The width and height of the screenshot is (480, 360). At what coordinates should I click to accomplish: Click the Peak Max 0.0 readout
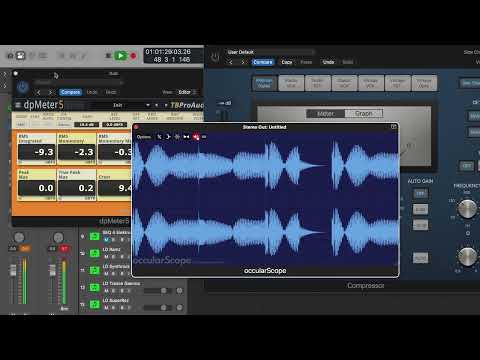[x=37, y=188]
